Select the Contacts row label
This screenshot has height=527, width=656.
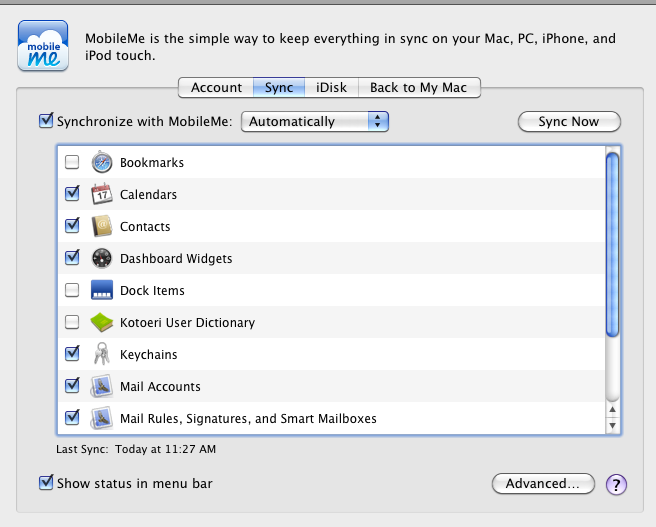point(145,226)
